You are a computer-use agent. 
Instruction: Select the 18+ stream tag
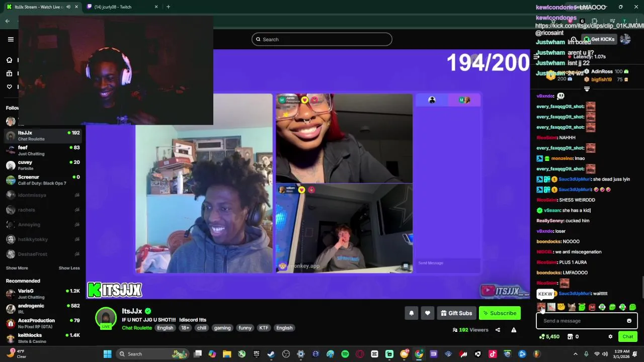[185, 328]
